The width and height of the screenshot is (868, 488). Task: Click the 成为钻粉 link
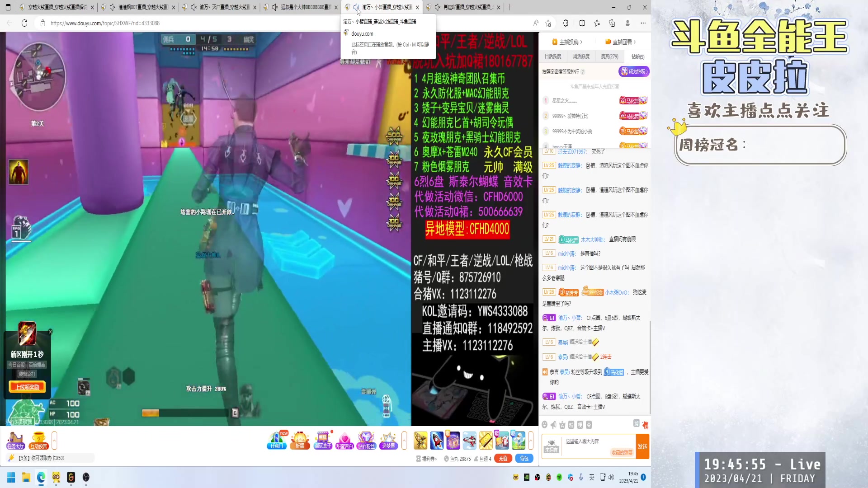(634, 71)
